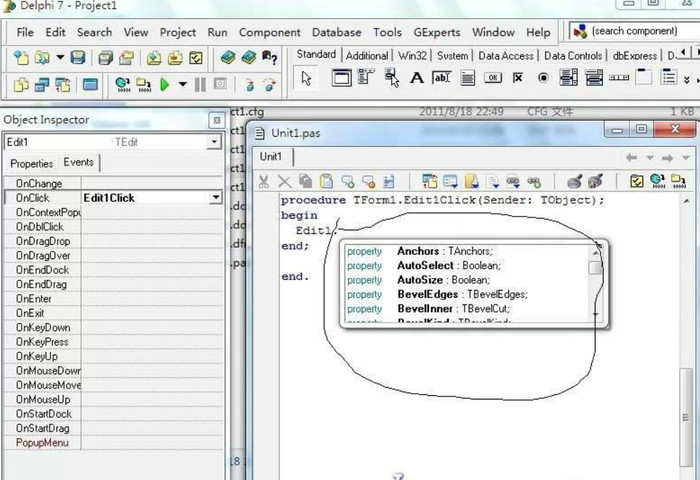Viewport: 700px width, 480px height.
Task: Select the Button component labeled OK
Action: pos(493,77)
